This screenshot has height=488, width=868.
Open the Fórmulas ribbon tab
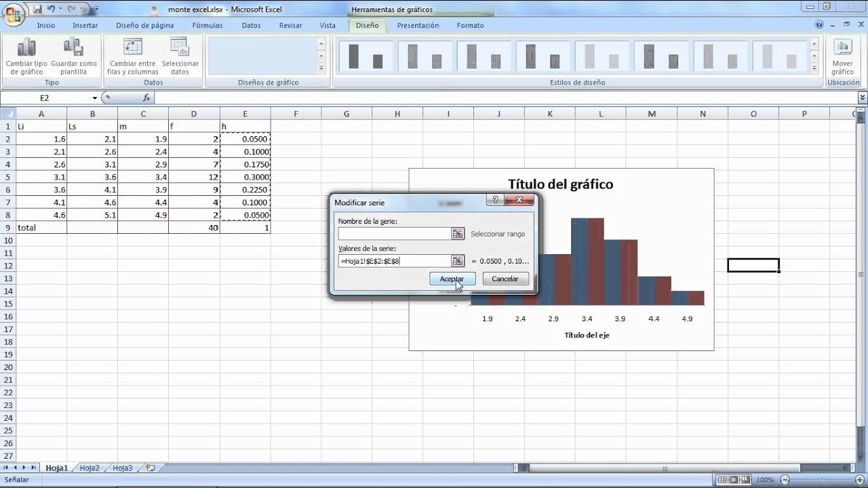pyautogui.click(x=207, y=25)
